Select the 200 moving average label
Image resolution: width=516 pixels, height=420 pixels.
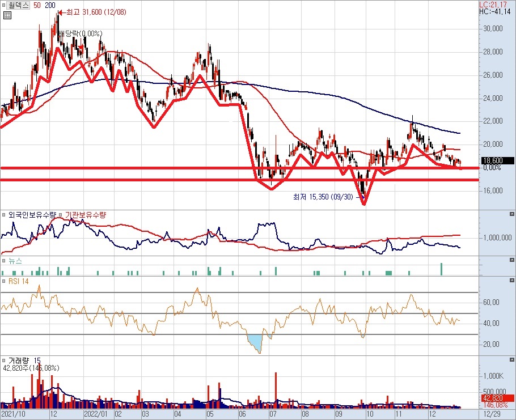[x=50, y=5]
